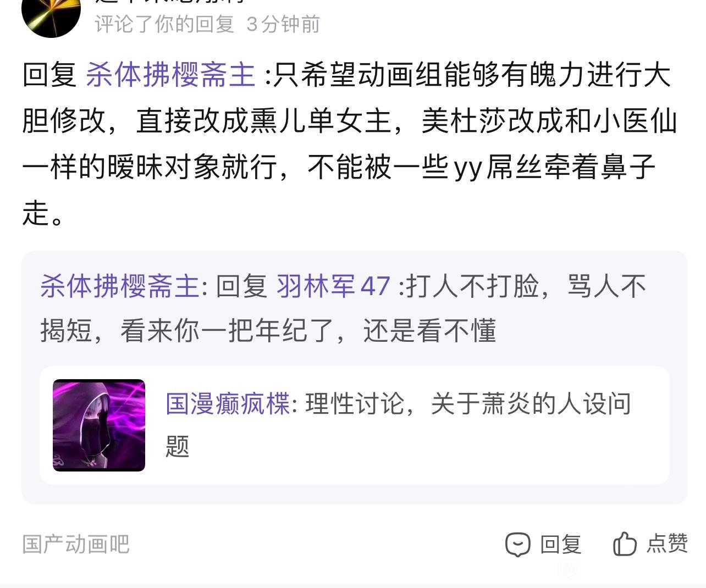Viewport: 706px width, 588px height.
Task: Tap the 3分钟前 timestamp
Action: pos(283,24)
